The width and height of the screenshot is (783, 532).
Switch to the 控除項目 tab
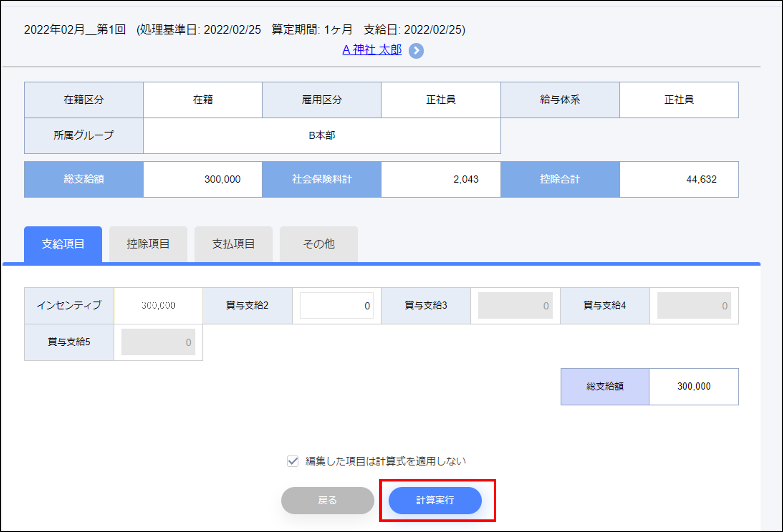click(148, 244)
